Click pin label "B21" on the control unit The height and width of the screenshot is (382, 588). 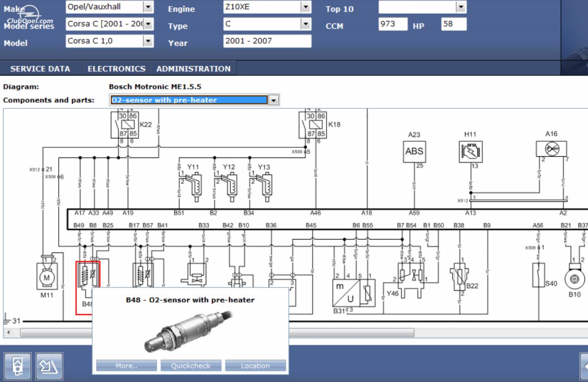click(566, 225)
